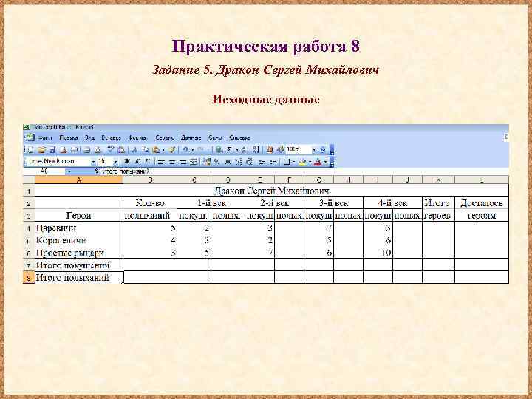
Task: Click the Increase Indent icon
Action: [x=273, y=162]
